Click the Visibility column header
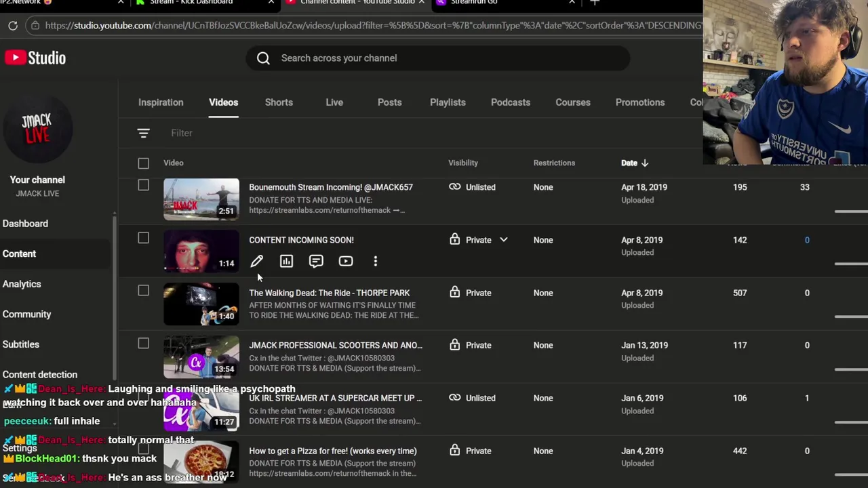The image size is (868, 488). (463, 163)
